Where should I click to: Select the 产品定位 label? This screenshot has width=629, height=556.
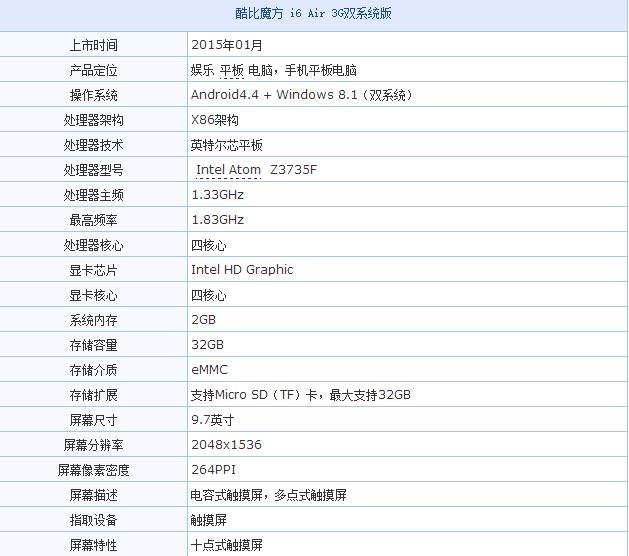93,70
